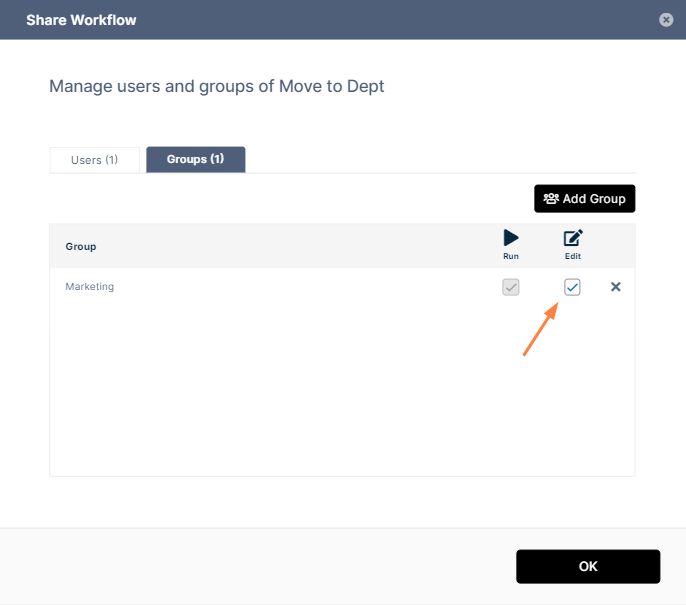Uncheck Edit permission checkbox for Marketing
The image size is (686, 605).
coord(572,287)
